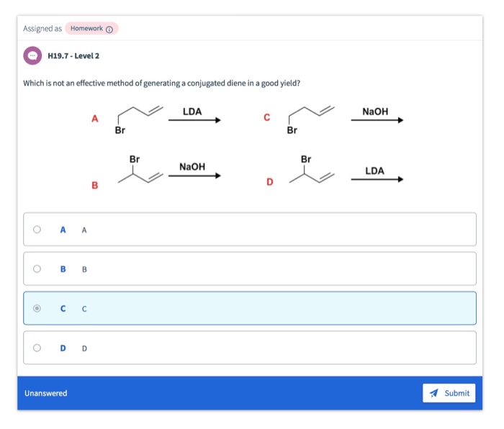
Task: Click the red label A in reaction scheme
Action: [x=94, y=119]
